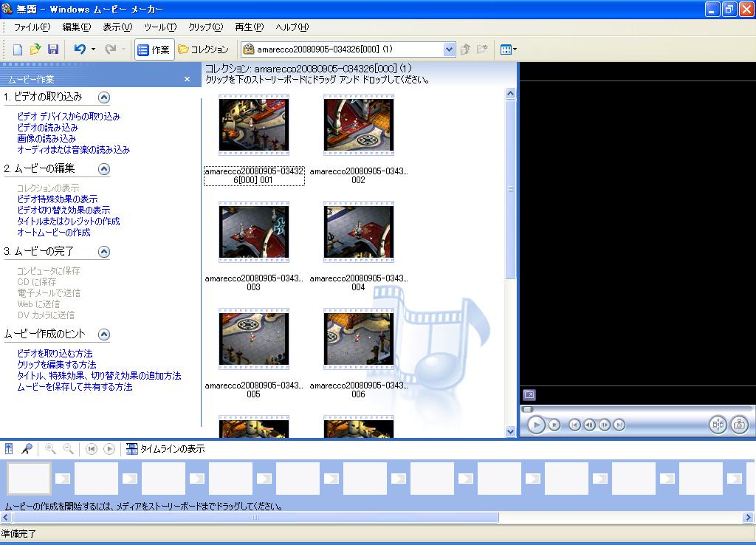Open the ツール(T) menu
The width and height of the screenshot is (756, 545).
160,27
